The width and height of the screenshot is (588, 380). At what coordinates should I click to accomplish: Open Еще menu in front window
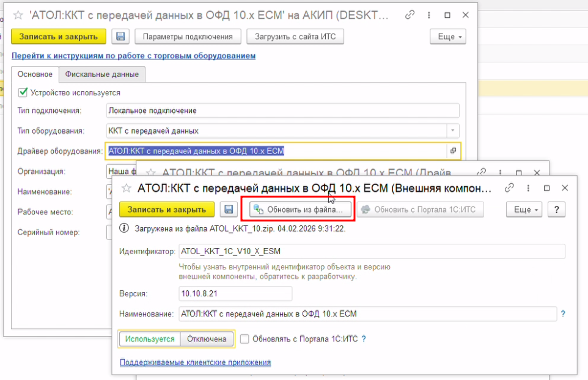tap(524, 210)
